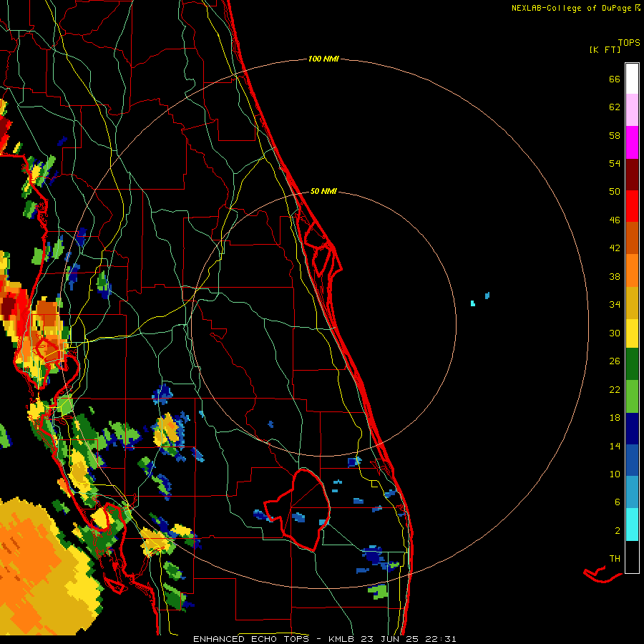Viewport: 644px width, 644px height.
Task: Select the ENHANCED ECHO TOPS caption text
Action: coord(250,639)
